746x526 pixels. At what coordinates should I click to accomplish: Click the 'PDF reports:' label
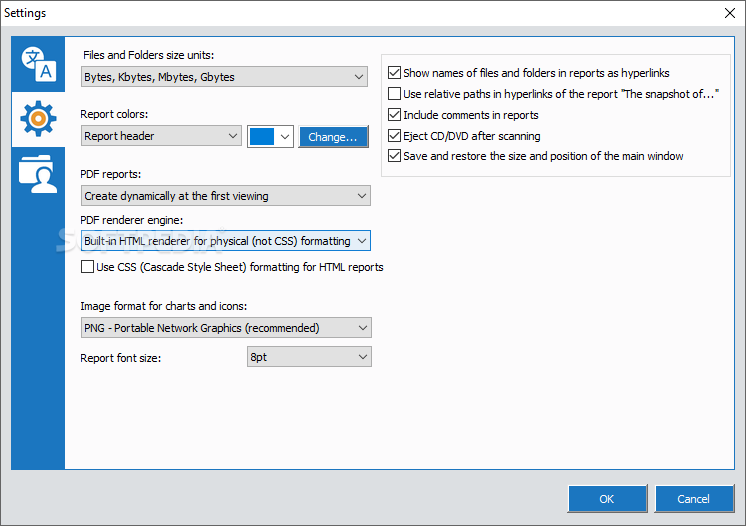[x=110, y=174]
